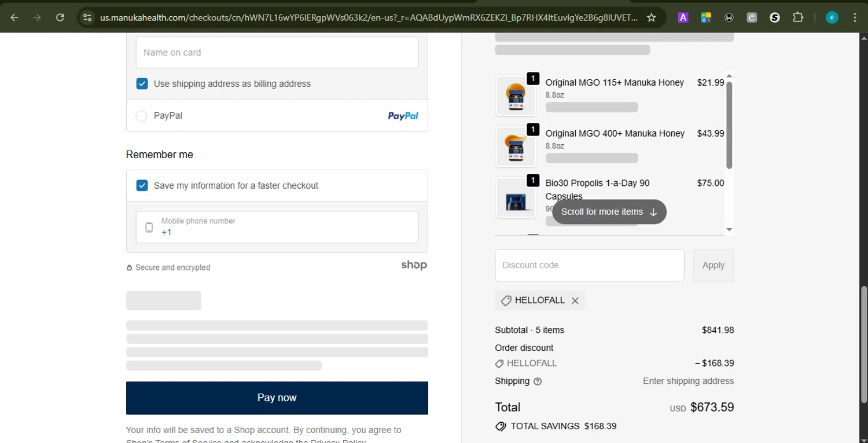Open the circular W browser extension
Screen dimensions: 868x443
(729, 17)
